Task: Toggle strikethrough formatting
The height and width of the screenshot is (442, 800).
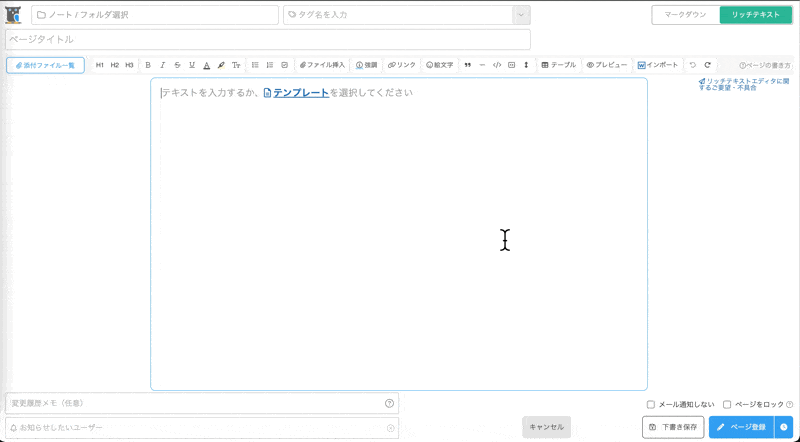Action: tap(178, 65)
